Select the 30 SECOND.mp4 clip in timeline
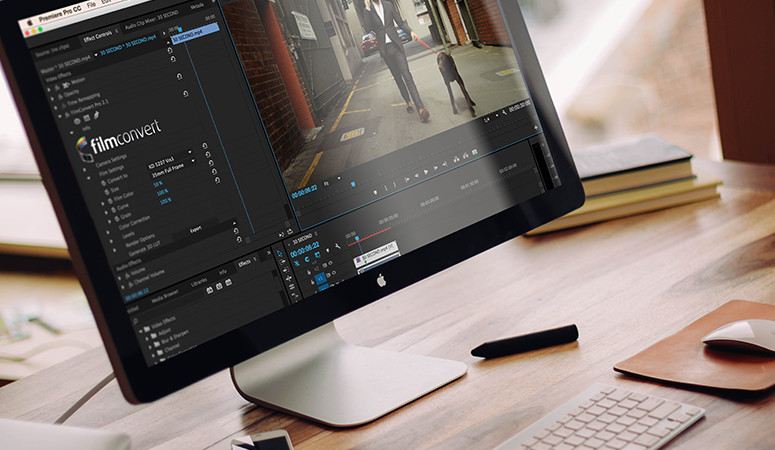Image resolution: width=775 pixels, height=450 pixels. point(377,255)
